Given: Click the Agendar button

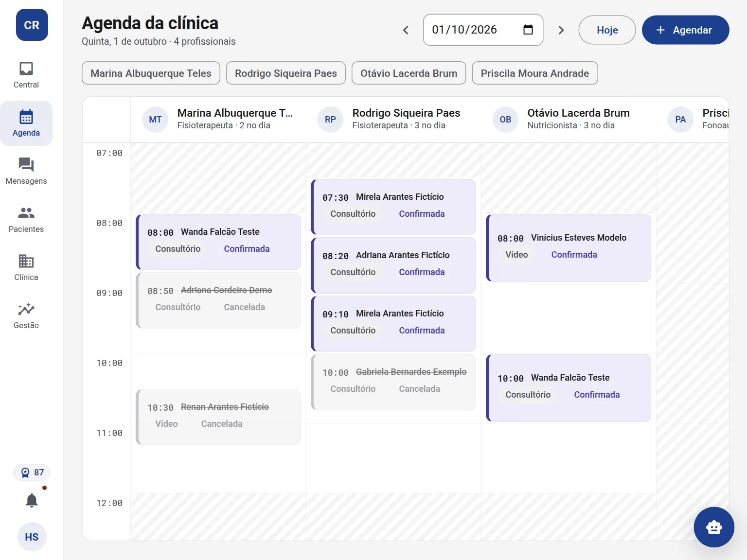Looking at the screenshot, I should [685, 30].
